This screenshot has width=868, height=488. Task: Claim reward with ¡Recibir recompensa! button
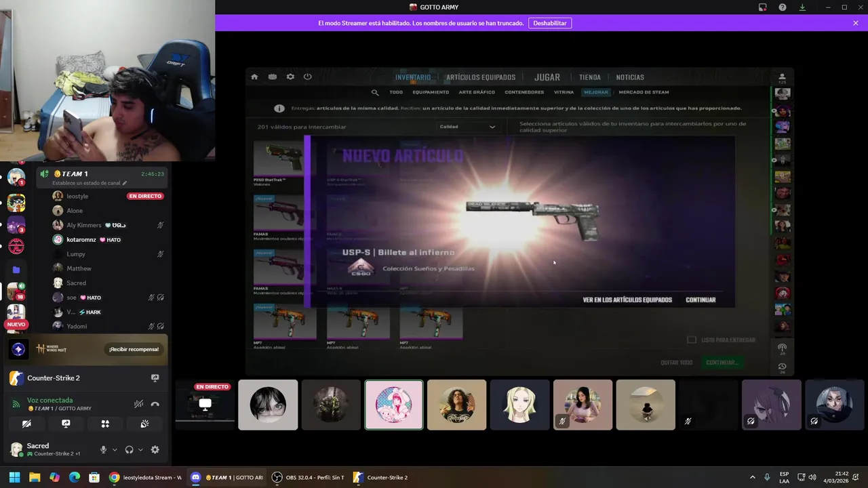tap(134, 349)
